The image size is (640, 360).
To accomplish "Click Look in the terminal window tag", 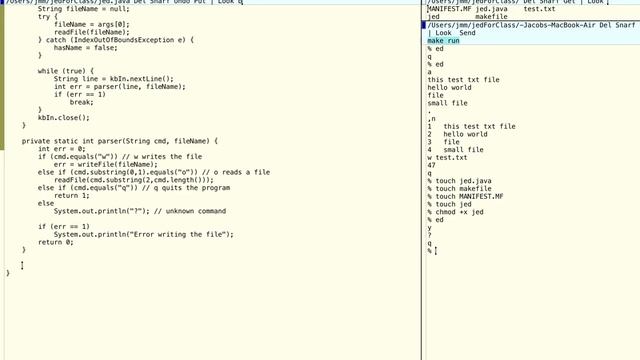I will coord(443,33).
